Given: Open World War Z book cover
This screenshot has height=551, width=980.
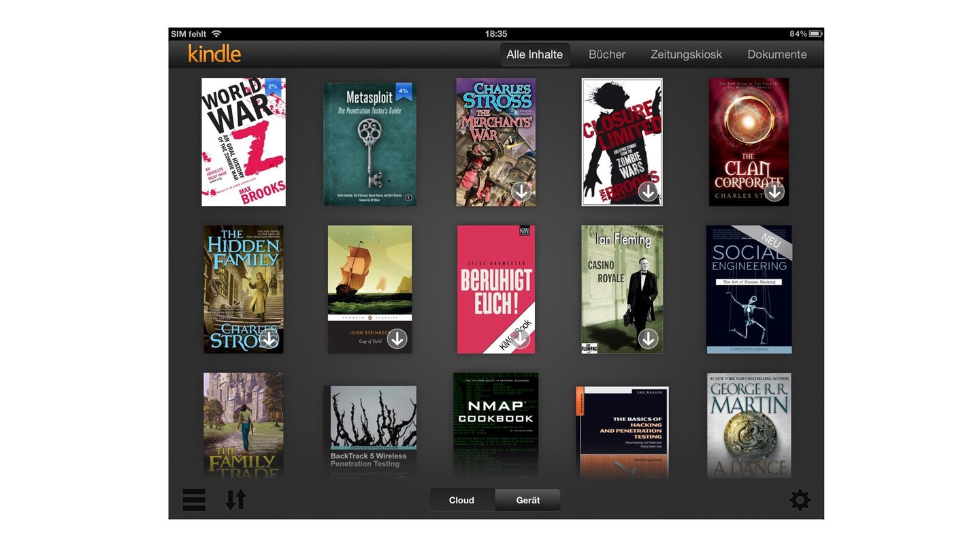Looking at the screenshot, I should [x=244, y=142].
